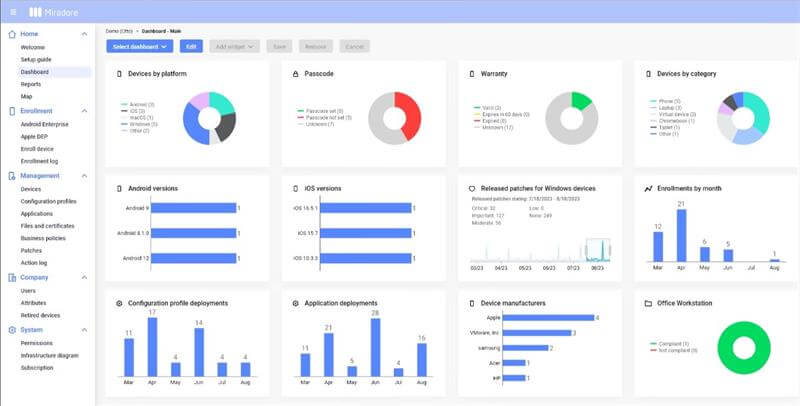800x406 pixels.
Task: Collapse the Management sidebar section
Action: click(84, 176)
